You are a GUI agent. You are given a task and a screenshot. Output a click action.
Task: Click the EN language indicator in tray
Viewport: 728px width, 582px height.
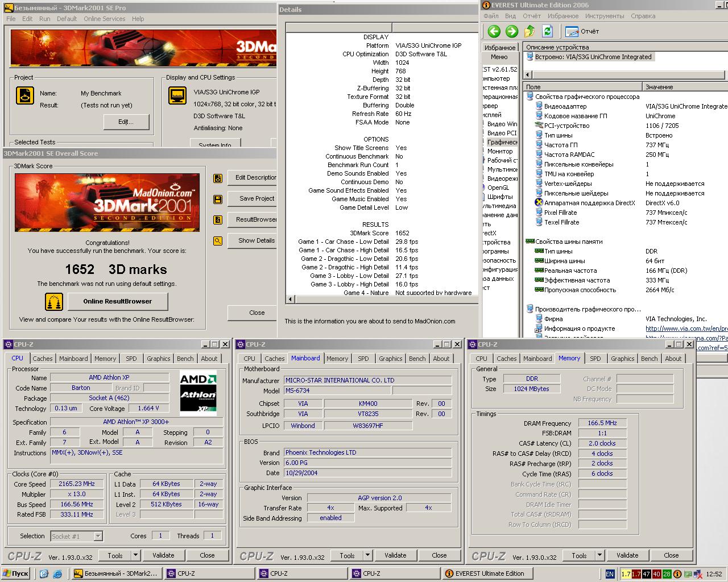610,574
